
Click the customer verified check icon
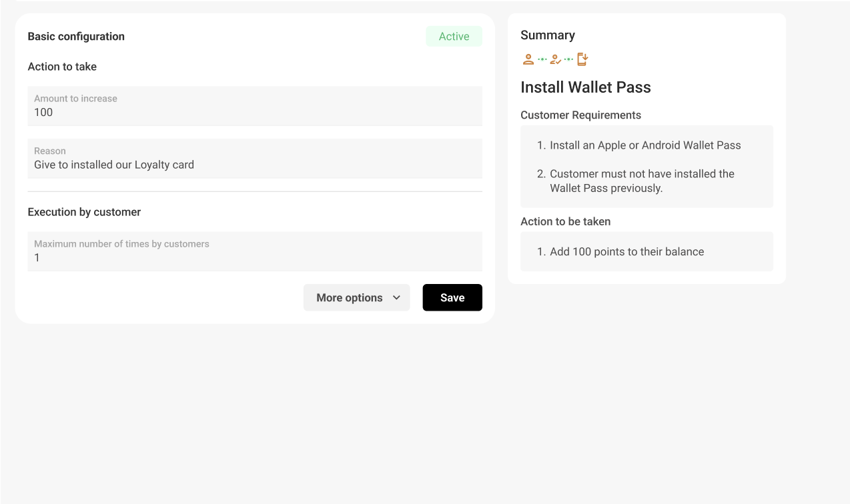tap(555, 59)
